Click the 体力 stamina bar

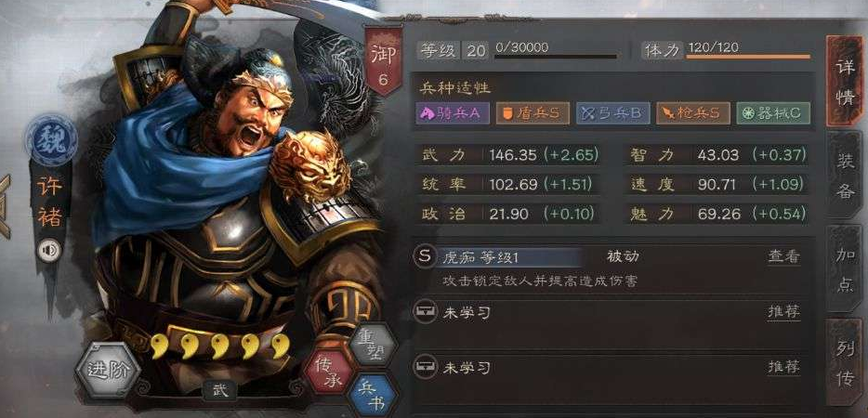tap(748, 57)
